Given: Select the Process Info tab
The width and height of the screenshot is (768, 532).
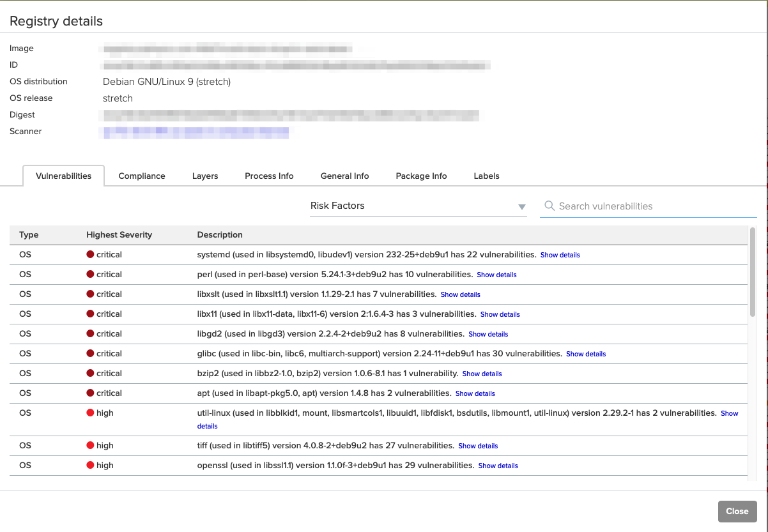Looking at the screenshot, I should [269, 176].
